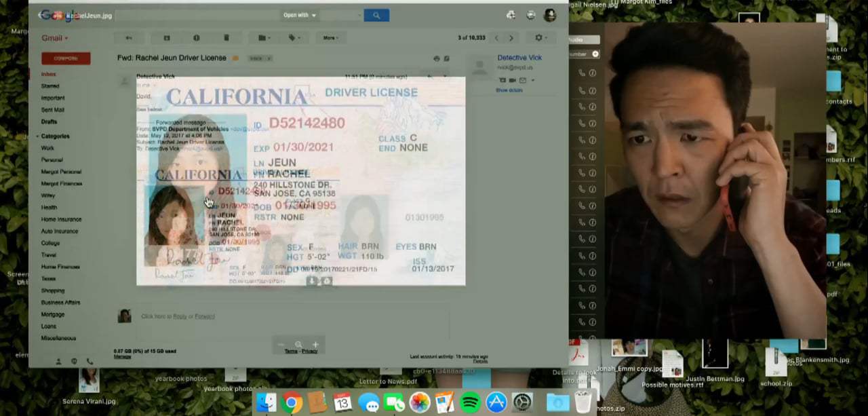Click the blue search button
The height and width of the screenshot is (416, 868).
click(376, 15)
